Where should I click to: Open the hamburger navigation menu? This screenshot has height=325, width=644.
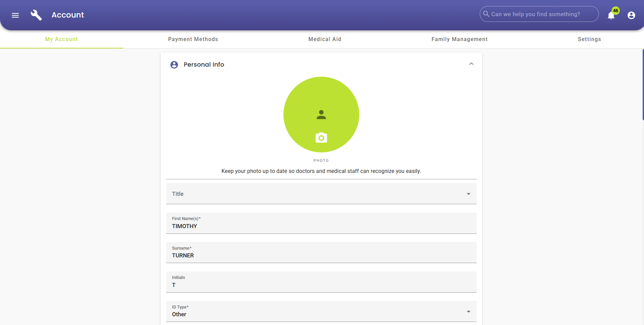pos(15,15)
